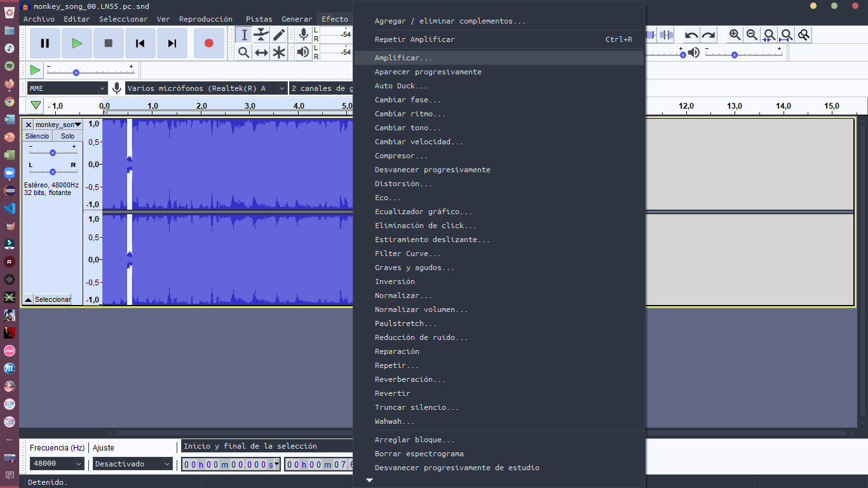This screenshot has width=868, height=488.
Task: Click the playback meter speaker icon
Action: coord(304,52)
